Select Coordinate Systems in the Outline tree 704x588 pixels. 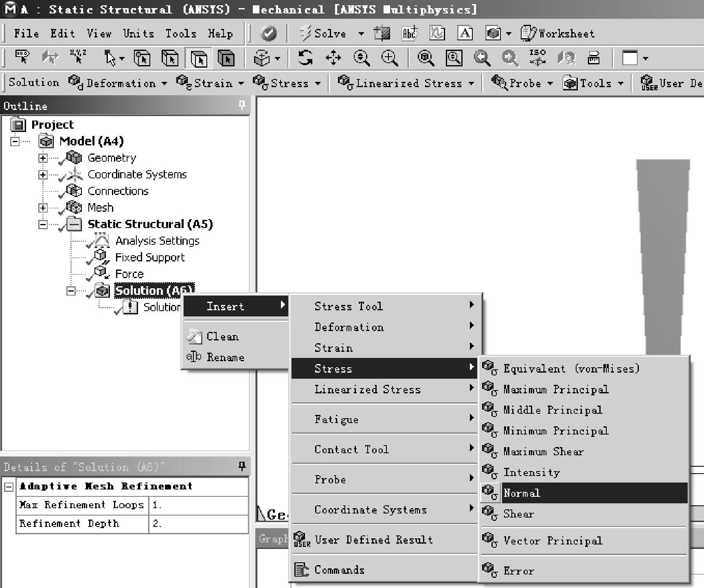[x=137, y=174]
